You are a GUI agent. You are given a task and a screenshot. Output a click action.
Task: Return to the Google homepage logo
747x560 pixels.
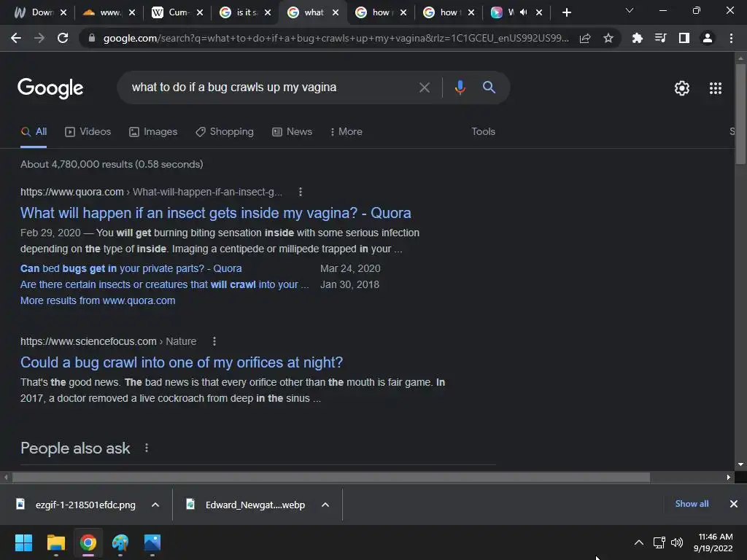(50, 88)
